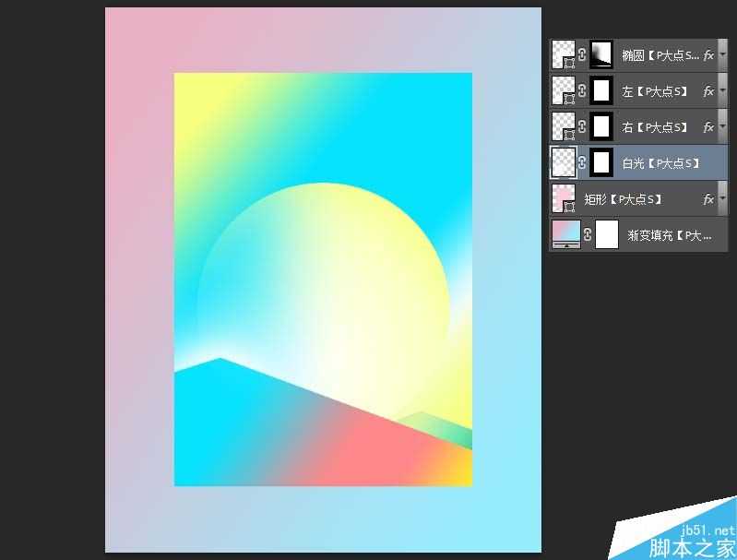Select the fx icon on 矩形 layer
This screenshot has width=737, height=560.
[x=708, y=199]
